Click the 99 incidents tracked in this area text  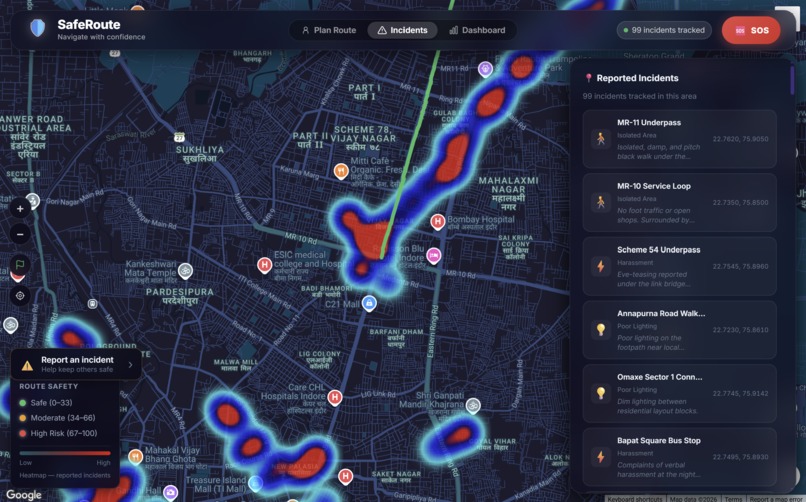[639, 96]
